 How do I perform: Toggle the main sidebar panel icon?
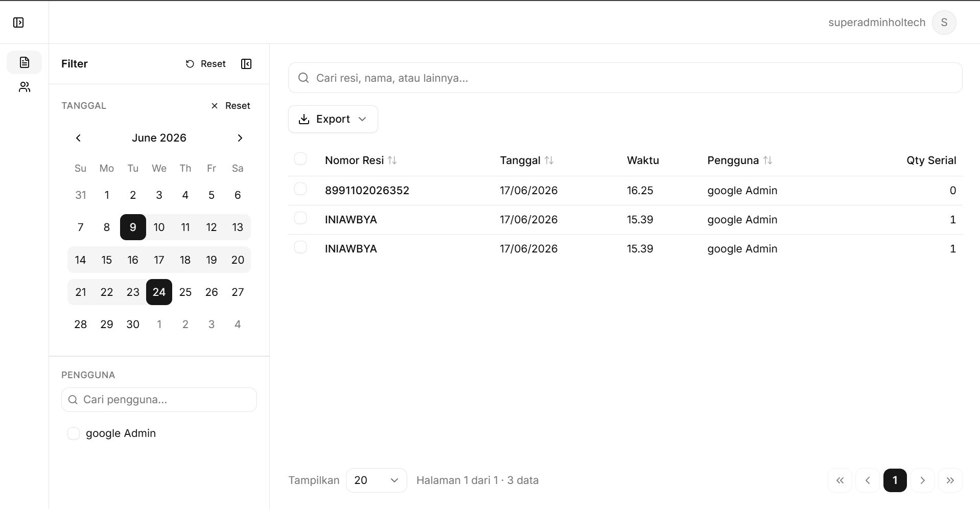(x=18, y=22)
